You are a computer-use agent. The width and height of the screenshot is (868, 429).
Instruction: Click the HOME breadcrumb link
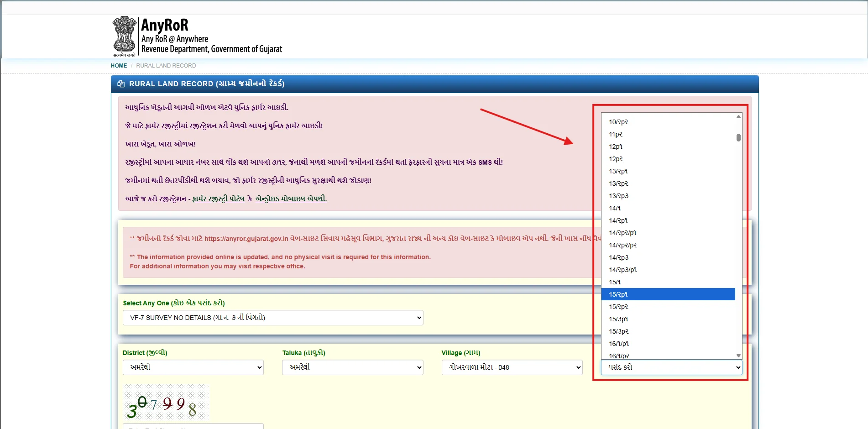coord(118,65)
